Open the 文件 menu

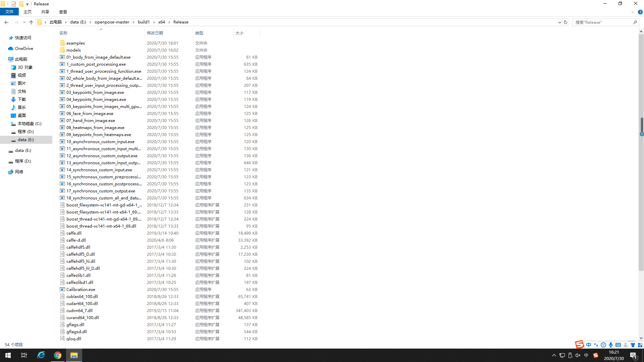(9, 11)
